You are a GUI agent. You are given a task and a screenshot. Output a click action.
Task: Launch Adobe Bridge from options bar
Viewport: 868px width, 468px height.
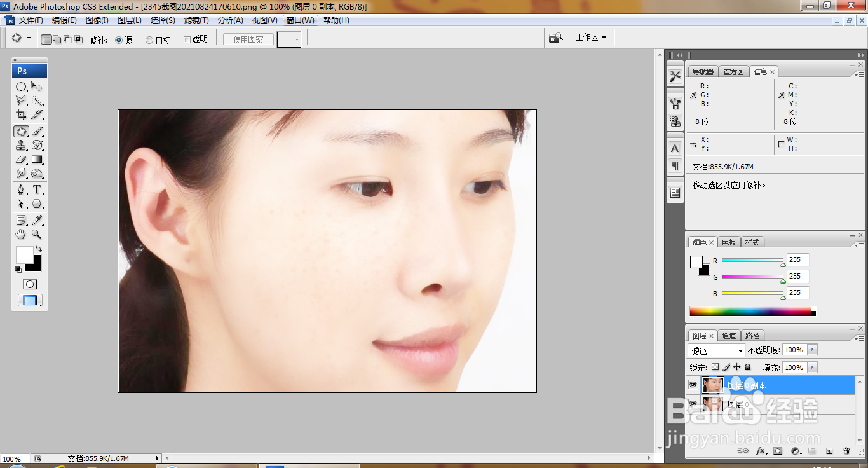tap(556, 38)
